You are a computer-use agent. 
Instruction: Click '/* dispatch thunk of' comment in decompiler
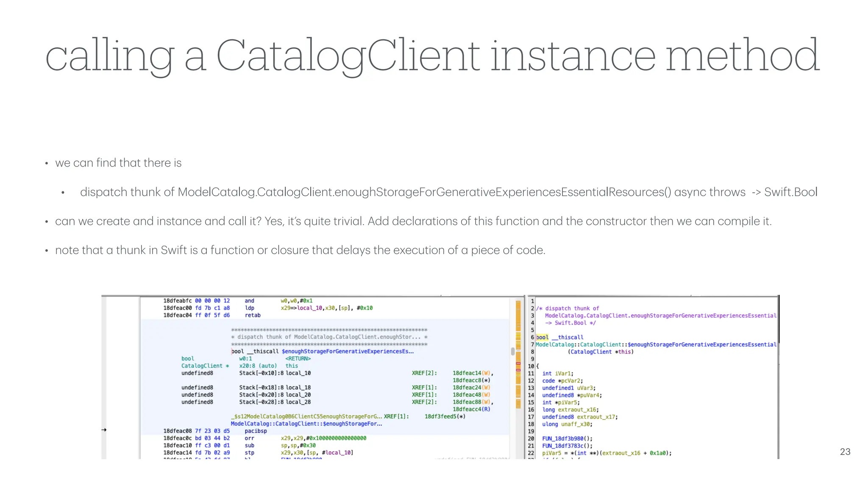[568, 308]
